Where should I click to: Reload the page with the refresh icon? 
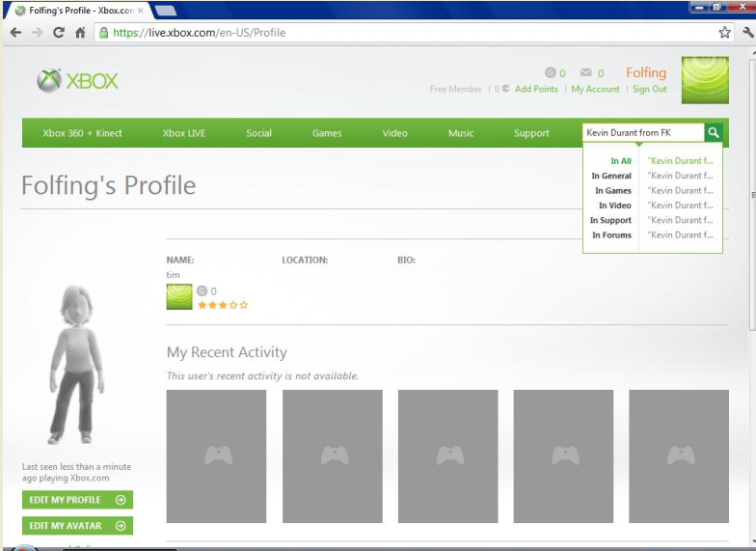pos(58,33)
